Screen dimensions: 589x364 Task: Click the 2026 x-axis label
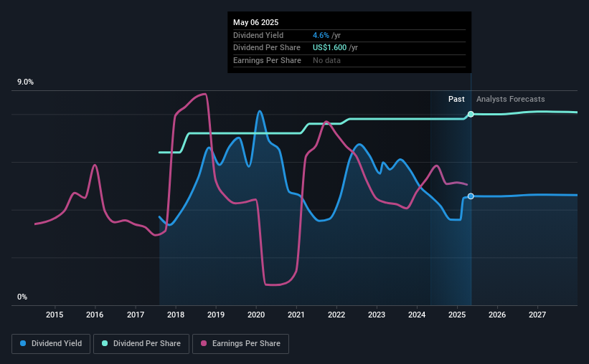[497, 315]
